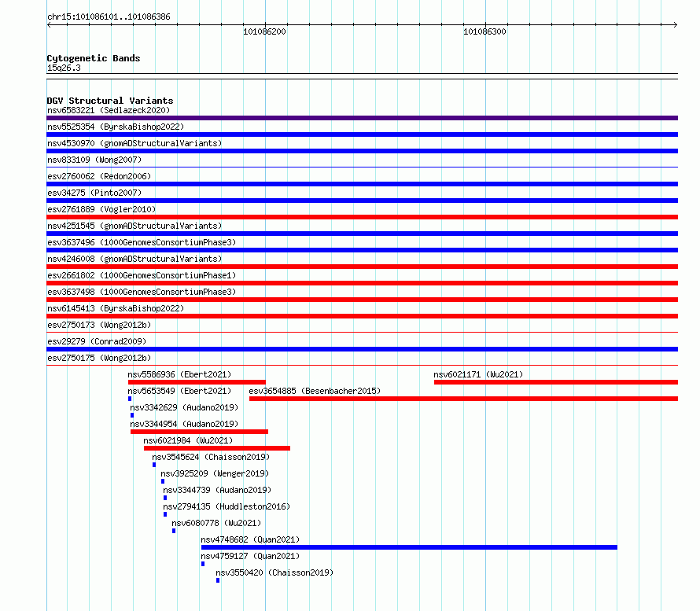Screen dimensions: 700x611
Task: Select the esv29279 (Conrad2009) label
Action: tap(97, 341)
